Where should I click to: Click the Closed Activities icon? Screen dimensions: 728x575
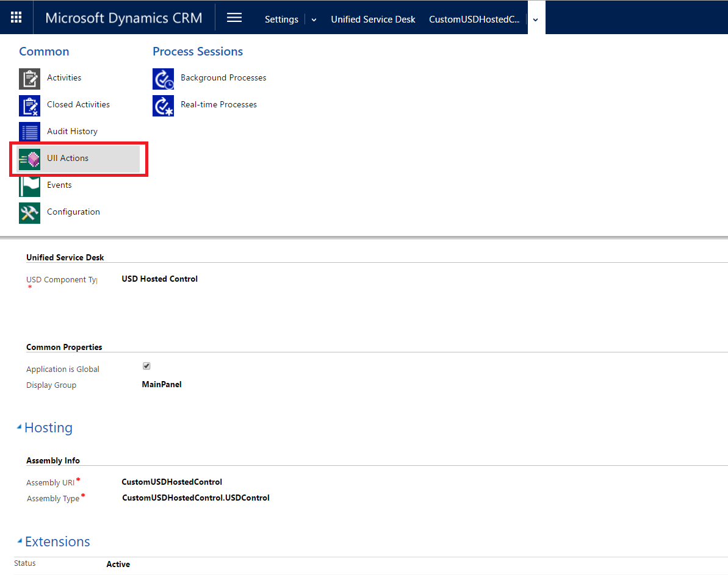click(29, 105)
